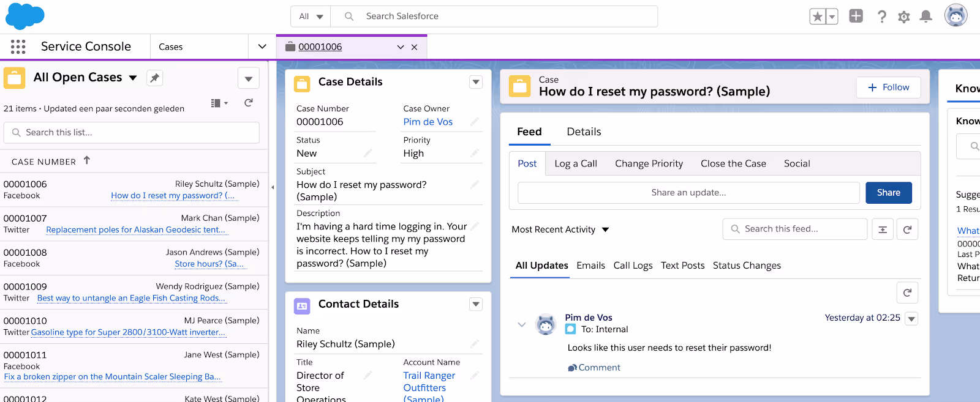
Task: Click the Search this feed field
Action: point(795,229)
